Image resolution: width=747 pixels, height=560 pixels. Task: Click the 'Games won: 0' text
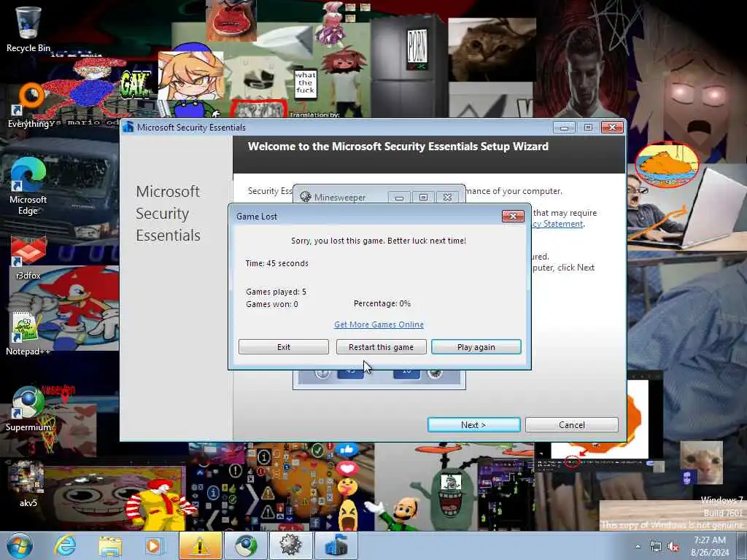(x=271, y=304)
